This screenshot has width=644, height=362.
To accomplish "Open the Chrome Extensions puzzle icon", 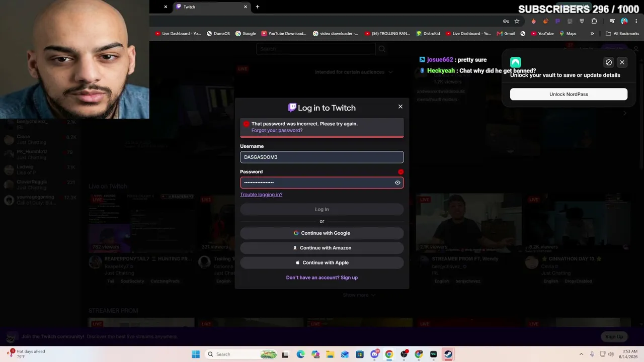I will click(x=594, y=21).
